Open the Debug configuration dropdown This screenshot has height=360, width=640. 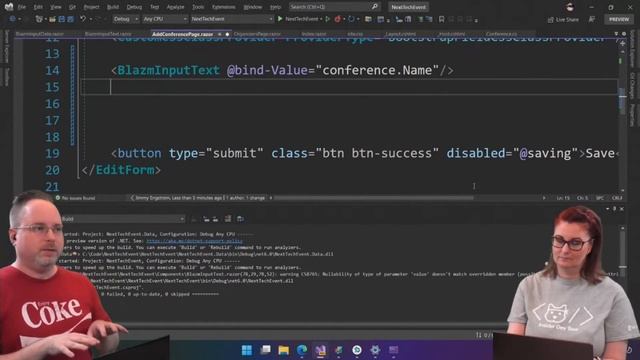(125, 19)
